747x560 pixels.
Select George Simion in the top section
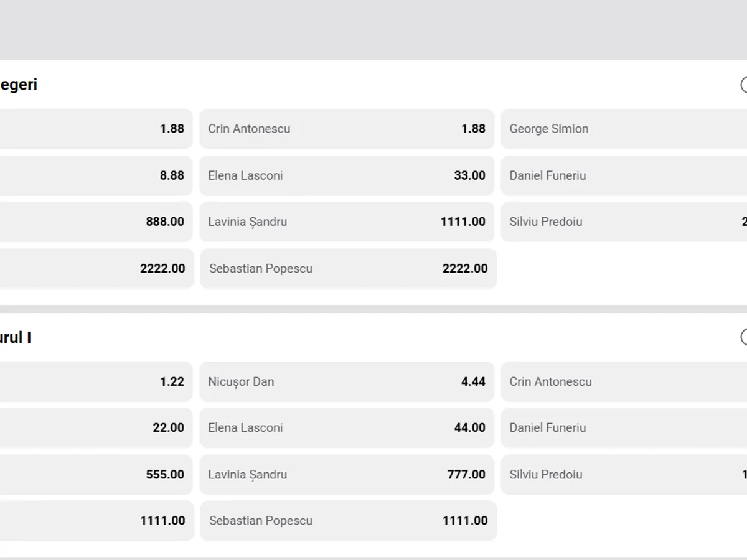(x=622, y=129)
